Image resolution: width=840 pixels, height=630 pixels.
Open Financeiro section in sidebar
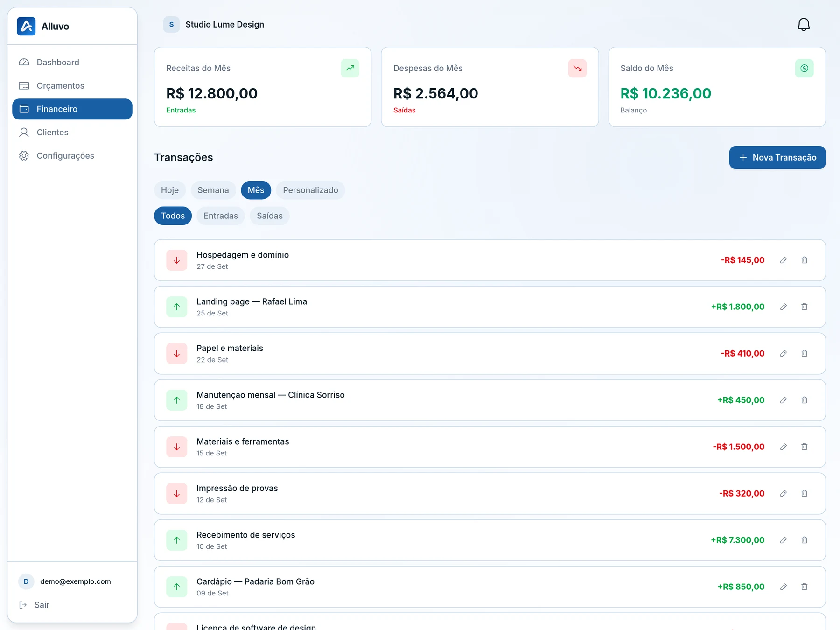72,109
